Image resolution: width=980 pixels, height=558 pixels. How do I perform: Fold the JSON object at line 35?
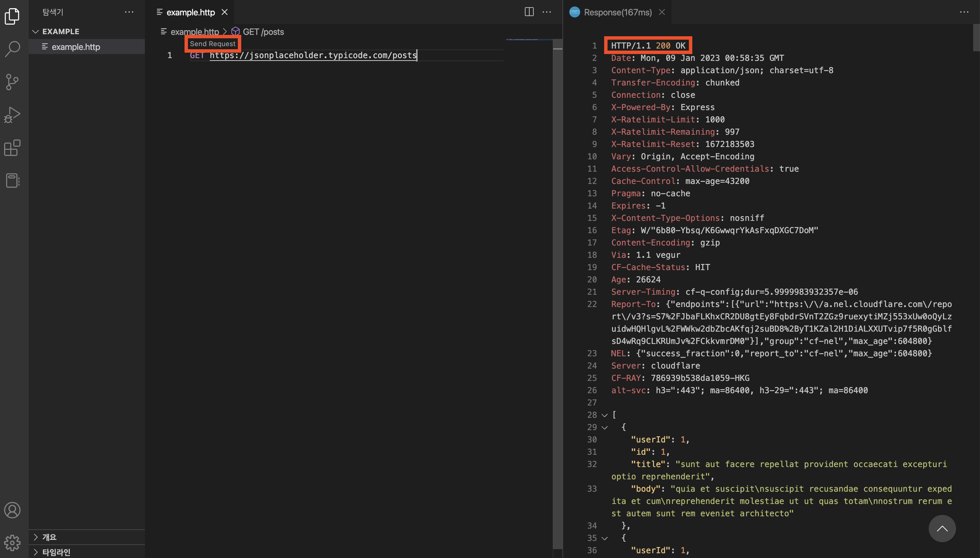(604, 538)
